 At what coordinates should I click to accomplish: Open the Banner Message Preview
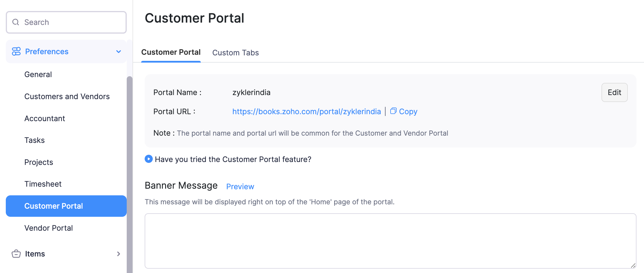pyautogui.click(x=240, y=186)
